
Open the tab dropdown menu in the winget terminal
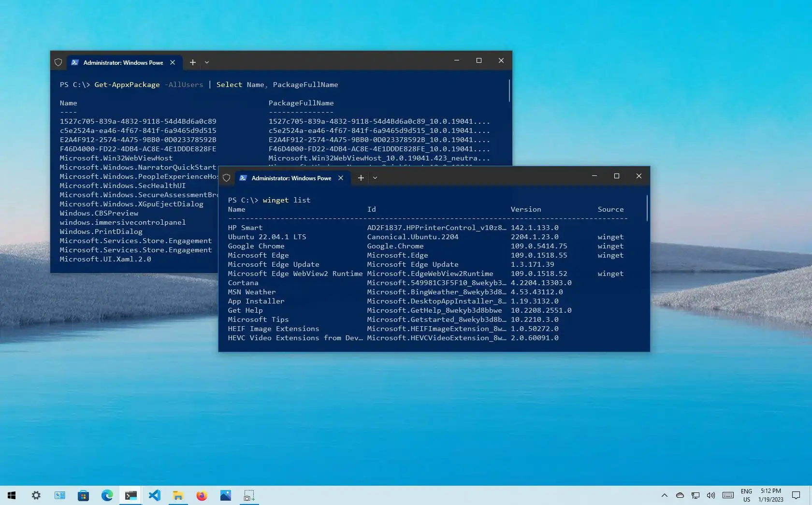tap(375, 178)
